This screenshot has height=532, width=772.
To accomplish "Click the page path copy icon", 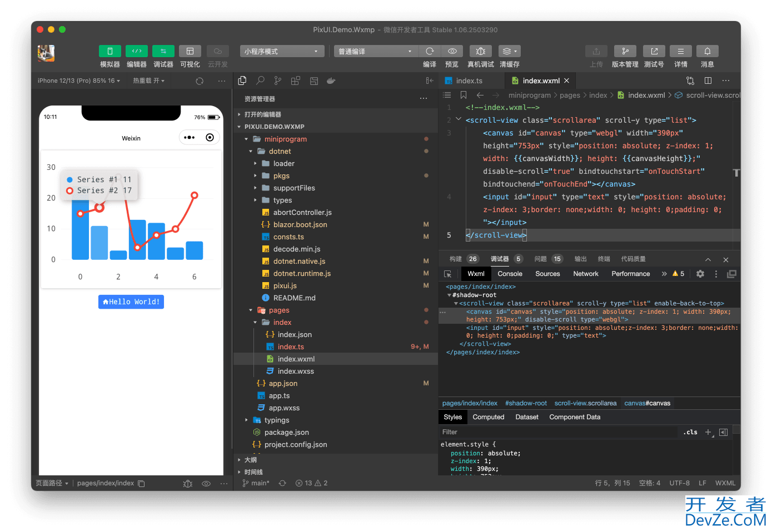I will coord(141,484).
